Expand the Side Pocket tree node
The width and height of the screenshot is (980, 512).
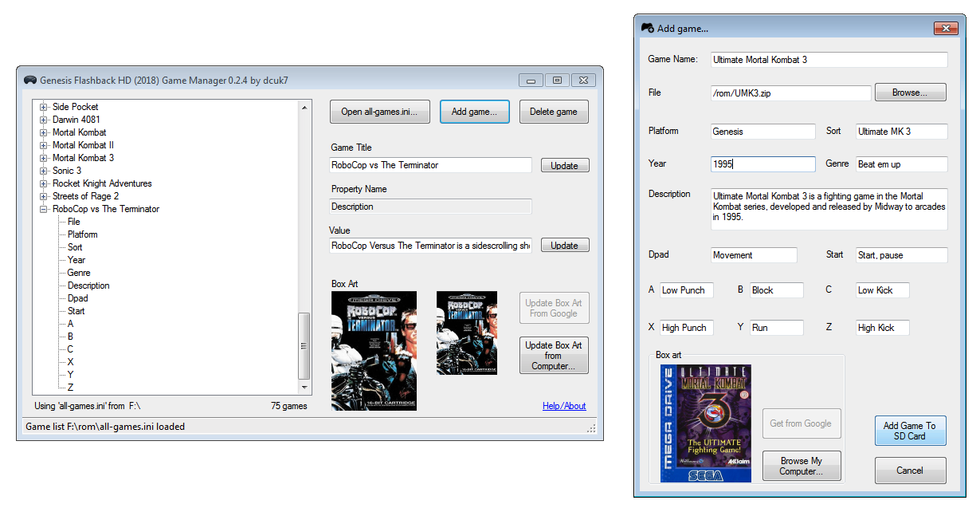click(x=43, y=107)
